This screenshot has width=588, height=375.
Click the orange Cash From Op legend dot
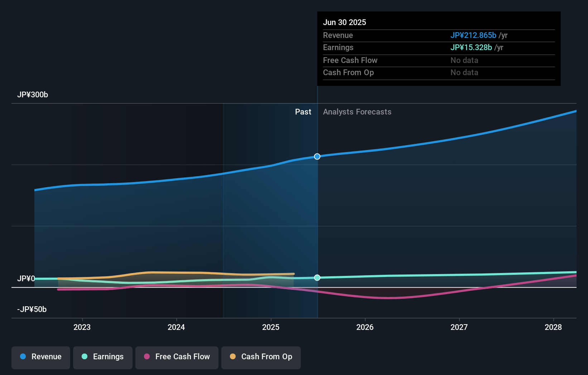click(233, 357)
